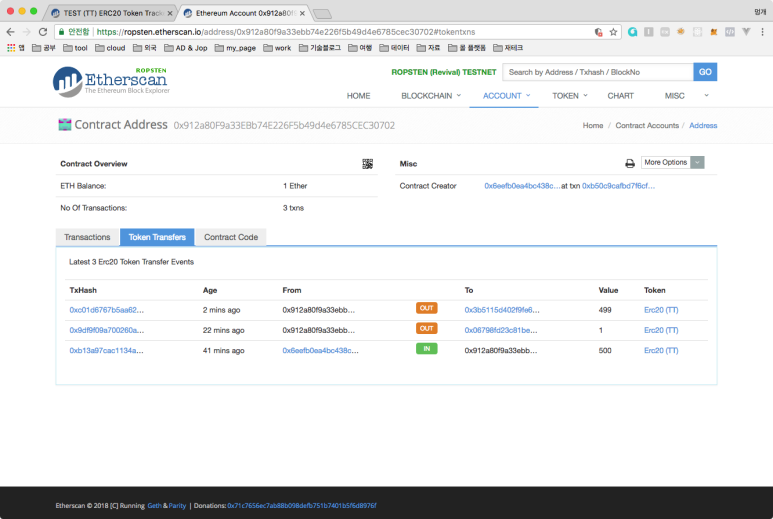The image size is (773, 519).
Task: Open the 'tool' bookmarks folder
Action: 75,48
